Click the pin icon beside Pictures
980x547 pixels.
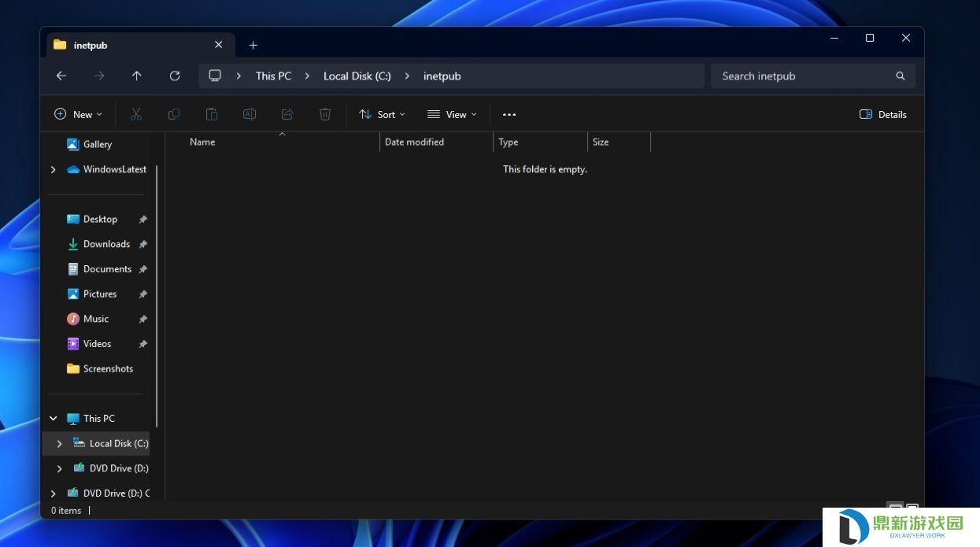[142, 294]
